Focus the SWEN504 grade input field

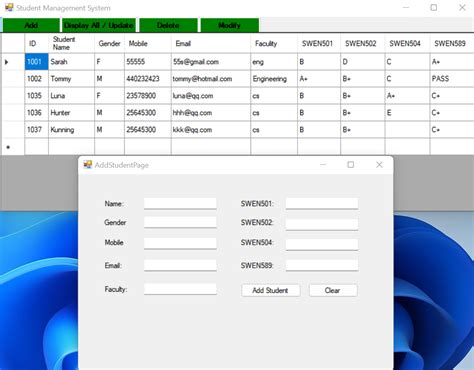[x=322, y=244]
